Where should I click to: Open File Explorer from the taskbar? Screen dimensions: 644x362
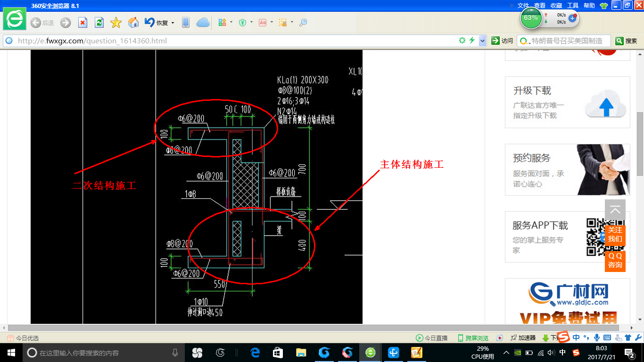point(301,353)
